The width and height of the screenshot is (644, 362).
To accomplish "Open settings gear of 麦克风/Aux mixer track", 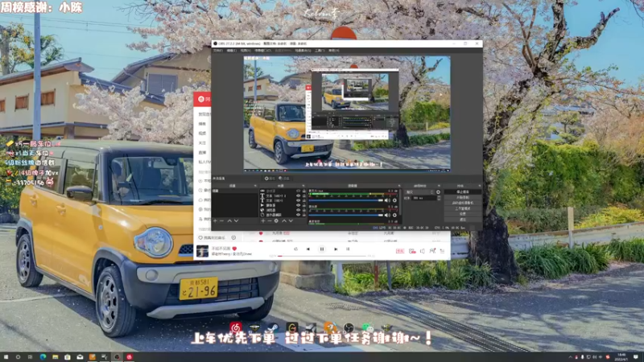I will point(394,200).
